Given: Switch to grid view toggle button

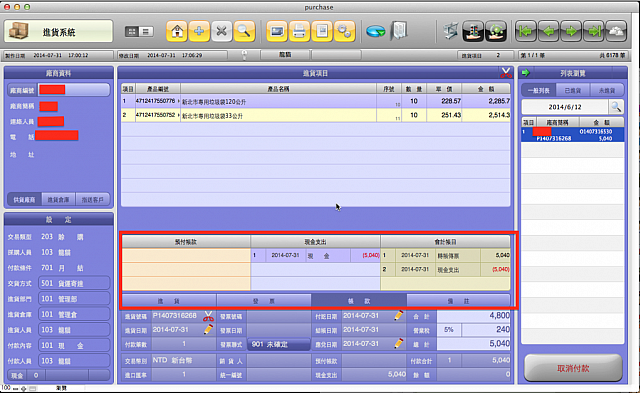Looking at the screenshot, I should (x=132, y=31).
